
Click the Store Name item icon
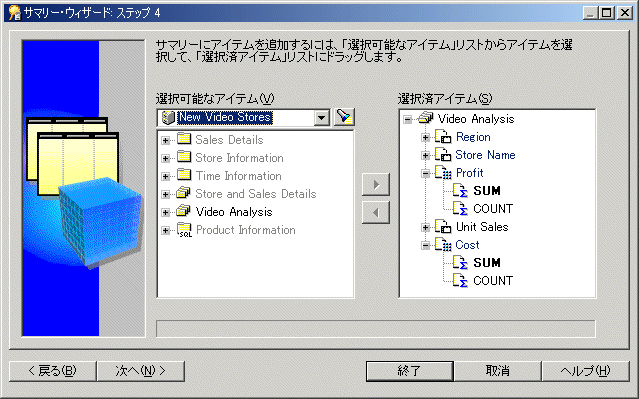(443, 155)
